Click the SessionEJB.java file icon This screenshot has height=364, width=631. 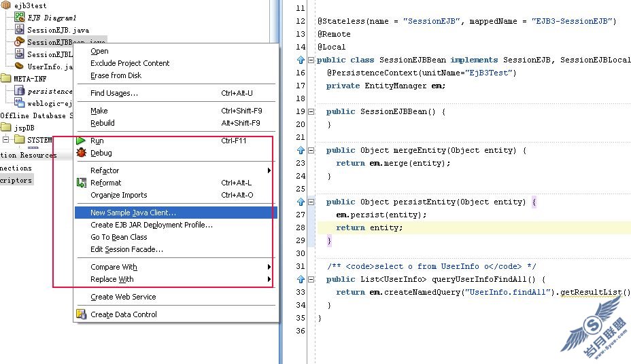click(x=19, y=29)
